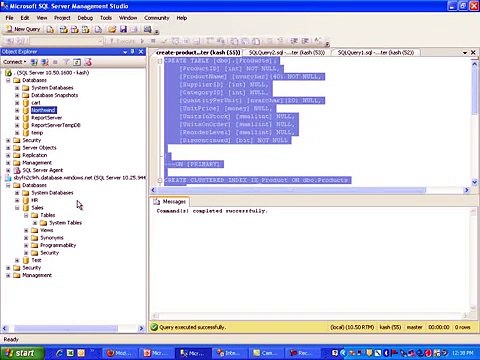480x360 pixels.
Task: Open the File menu
Action: 10,18
